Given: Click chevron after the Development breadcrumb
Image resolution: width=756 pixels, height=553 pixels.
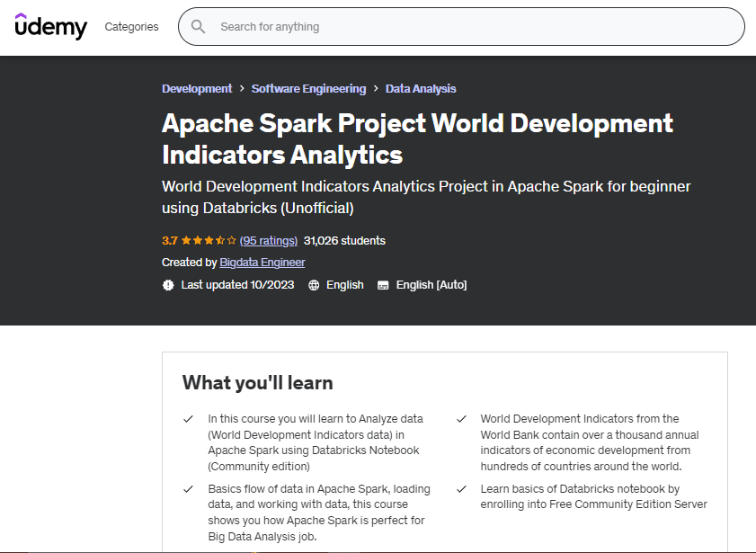Looking at the screenshot, I should tap(242, 89).
